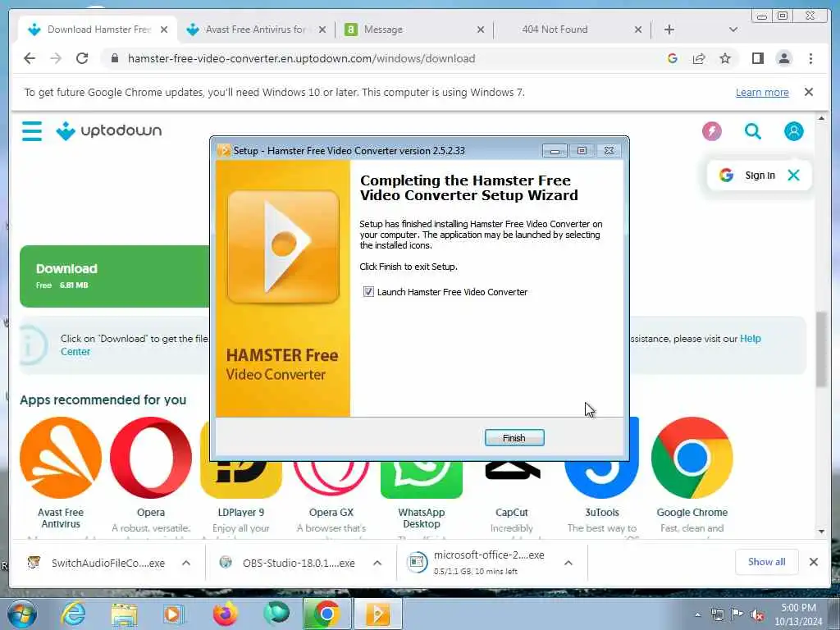Open media player taskbar icon
The width and height of the screenshot is (840, 630).
pyautogui.click(x=174, y=614)
